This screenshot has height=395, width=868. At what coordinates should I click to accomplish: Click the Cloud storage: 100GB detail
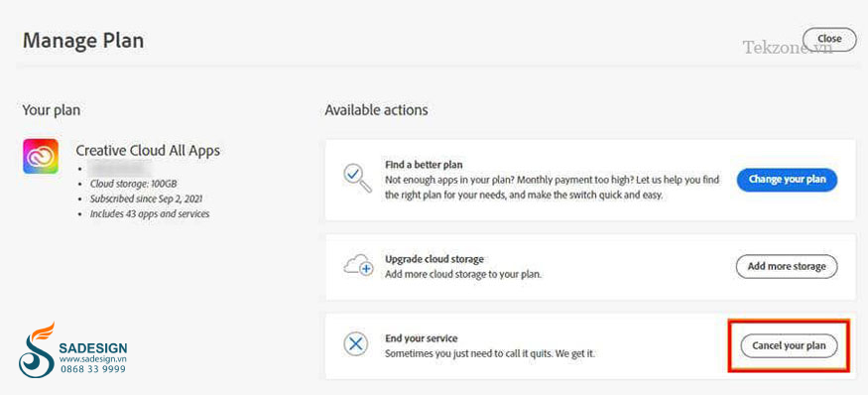click(133, 184)
